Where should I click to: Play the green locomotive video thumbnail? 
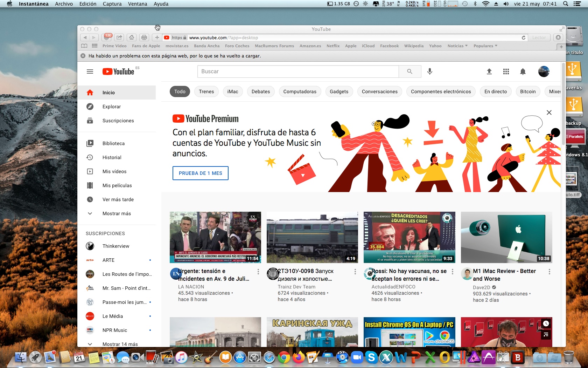point(312,237)
